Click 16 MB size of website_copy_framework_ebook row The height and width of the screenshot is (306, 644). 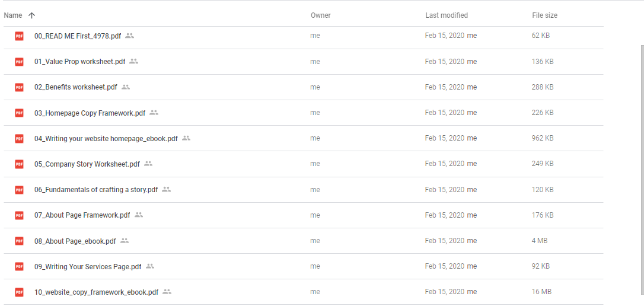point(541,292)
